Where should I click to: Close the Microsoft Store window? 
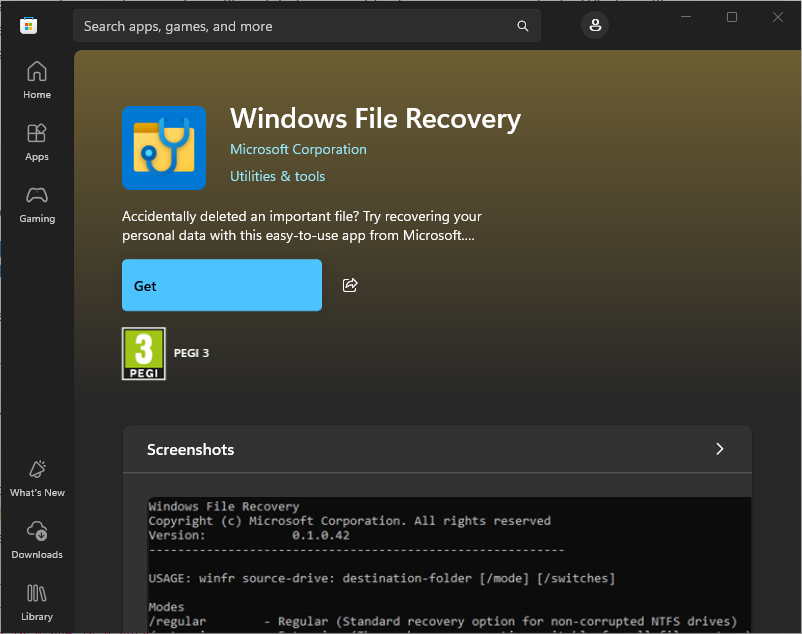click(778, 17)
